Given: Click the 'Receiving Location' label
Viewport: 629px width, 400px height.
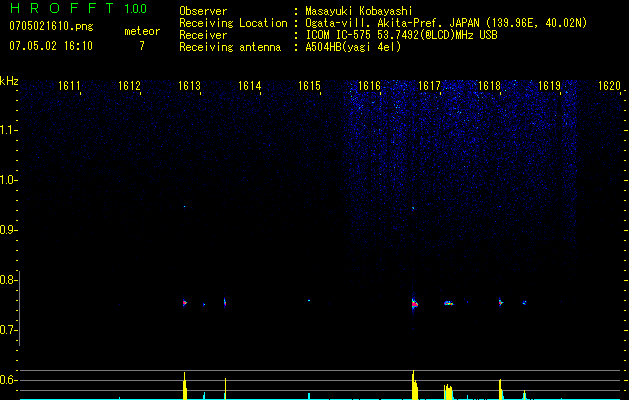Looking at the screenshot, I should [233, 23].
